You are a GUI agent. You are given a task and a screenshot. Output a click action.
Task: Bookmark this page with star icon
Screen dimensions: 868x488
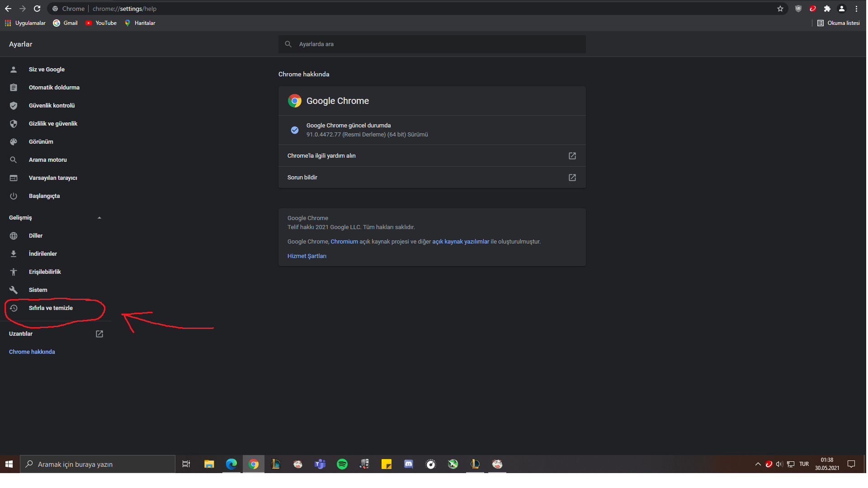coord(780,9)
